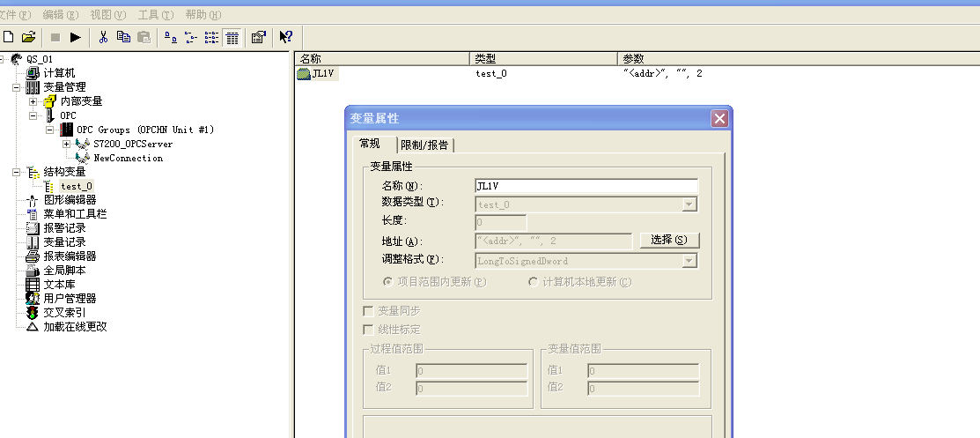Switch to details view icon
980x438 pixels.
click(232, 38)
